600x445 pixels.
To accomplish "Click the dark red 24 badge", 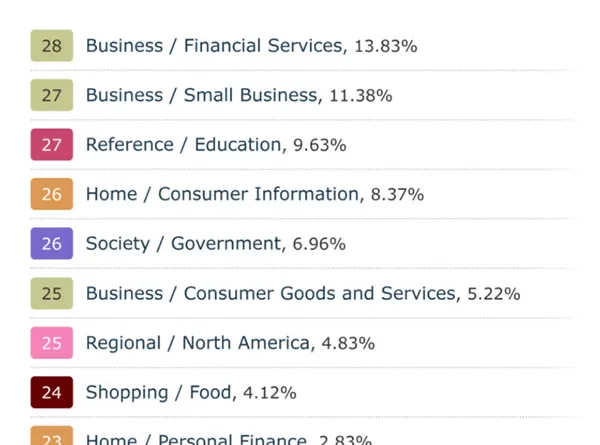I will click(x=52, y=392).
